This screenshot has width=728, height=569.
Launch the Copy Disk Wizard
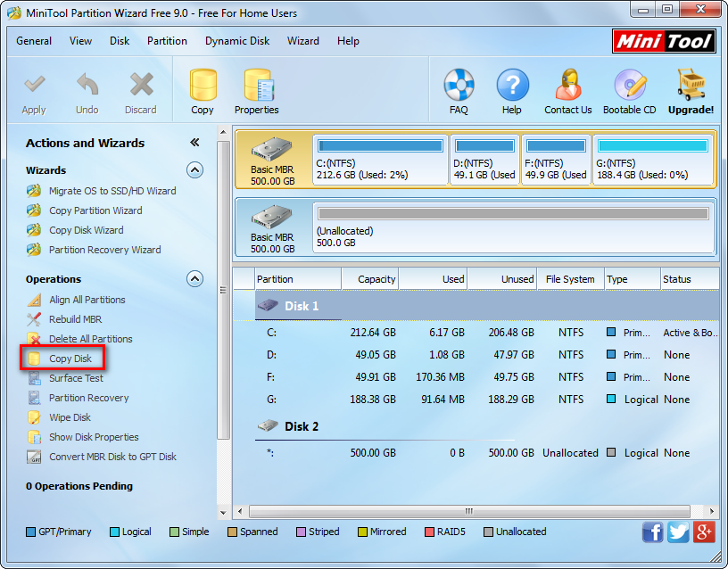(x=87, y=230)
